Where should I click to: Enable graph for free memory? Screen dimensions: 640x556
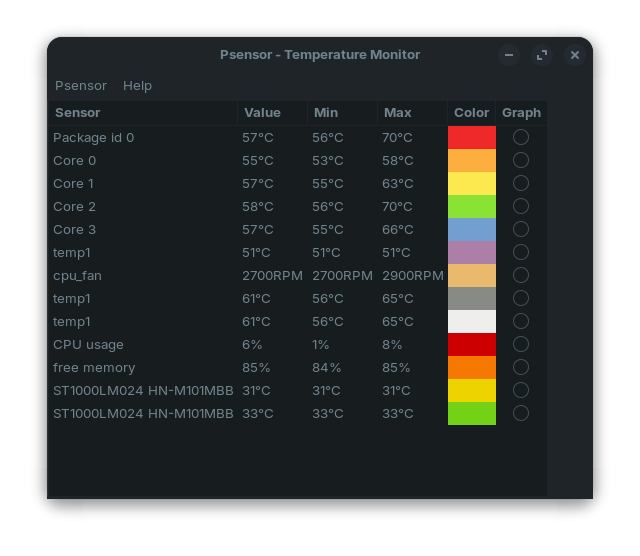coord(521,367)
